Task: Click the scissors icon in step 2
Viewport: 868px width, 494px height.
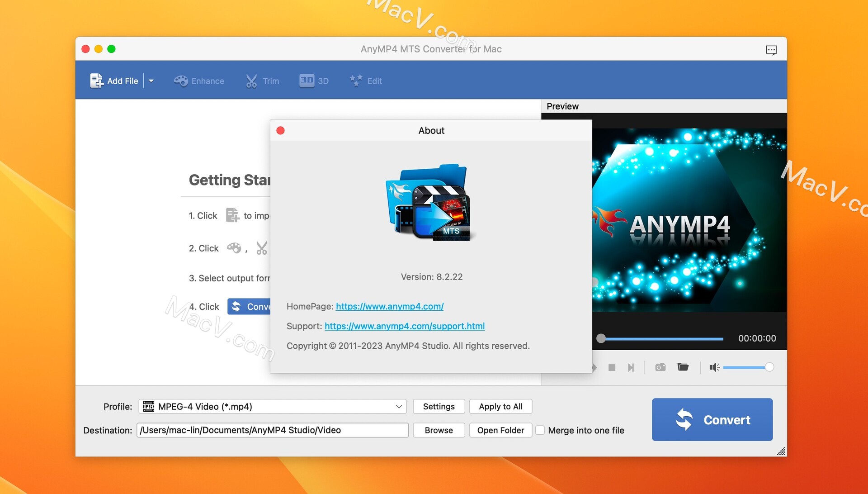Action: (x=262, y=248)
